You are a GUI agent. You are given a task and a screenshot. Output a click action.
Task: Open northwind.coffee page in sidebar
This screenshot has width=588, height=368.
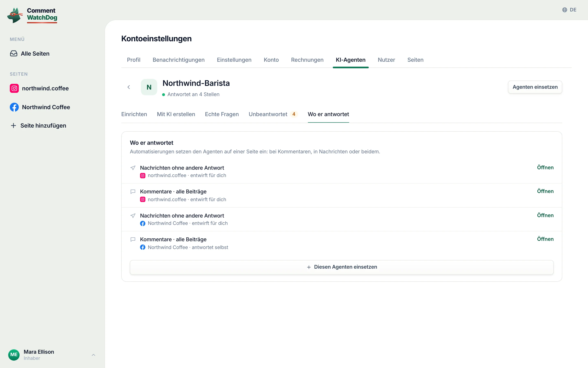click(x=39, y=88)
